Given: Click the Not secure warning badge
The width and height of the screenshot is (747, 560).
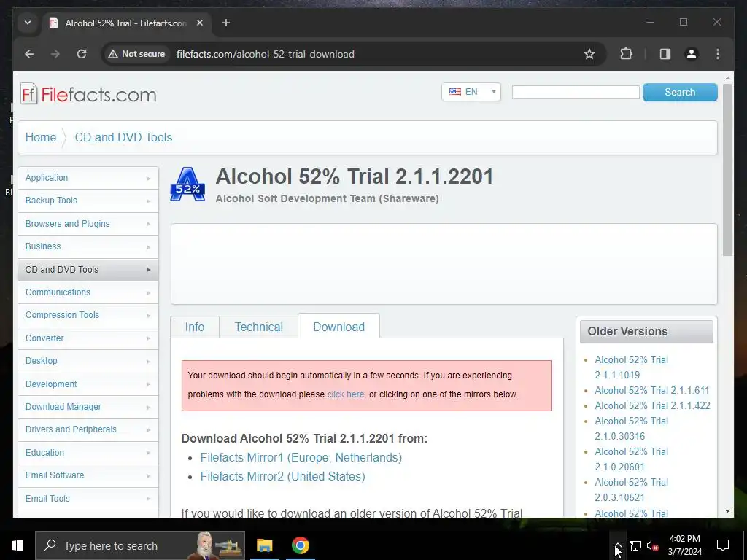Looking at the screenshot, I should (136, 54).
